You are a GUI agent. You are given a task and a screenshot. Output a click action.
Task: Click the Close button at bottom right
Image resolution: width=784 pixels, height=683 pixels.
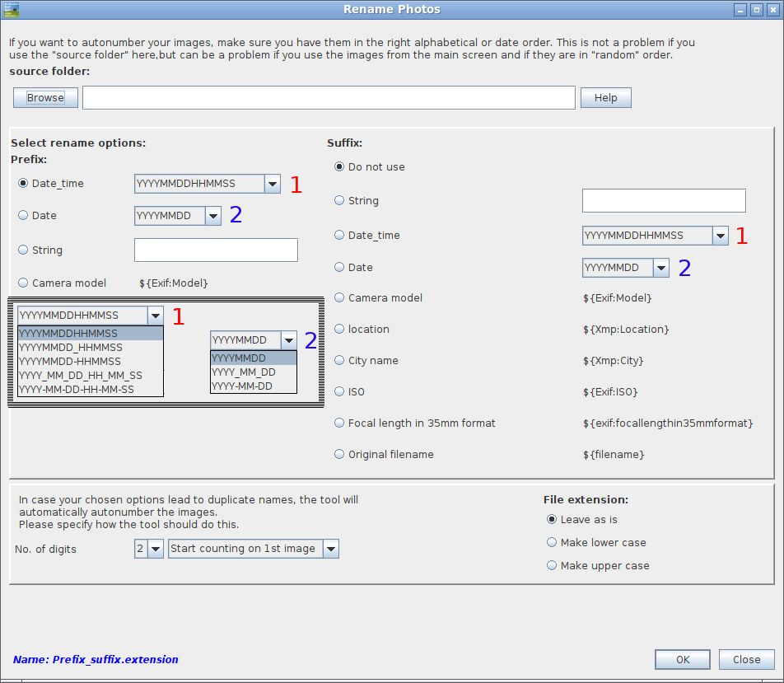746,659
